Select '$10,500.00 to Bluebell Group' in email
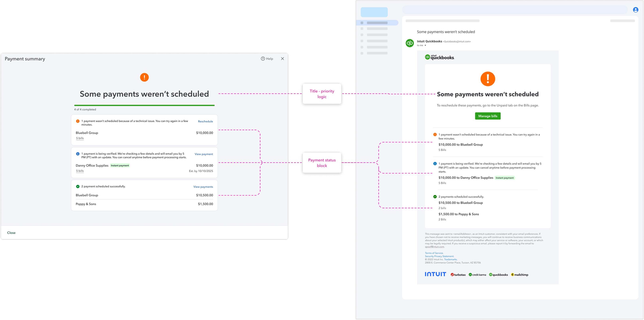 point(460,203)
